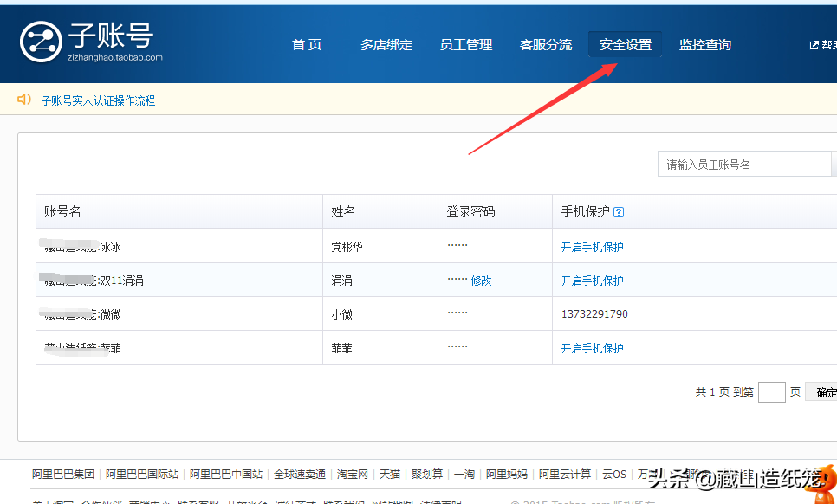The height and width of the screenshot is (504, 837).
Task: Open the 多店绑定 tab
Action: pyautogui.click(x=386, y=45)
